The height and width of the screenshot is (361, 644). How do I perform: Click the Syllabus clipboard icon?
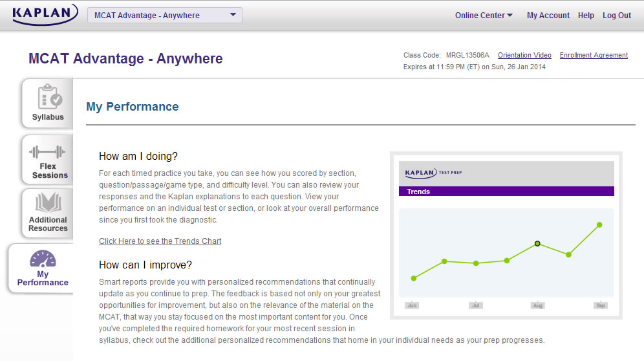click(50, 96)
